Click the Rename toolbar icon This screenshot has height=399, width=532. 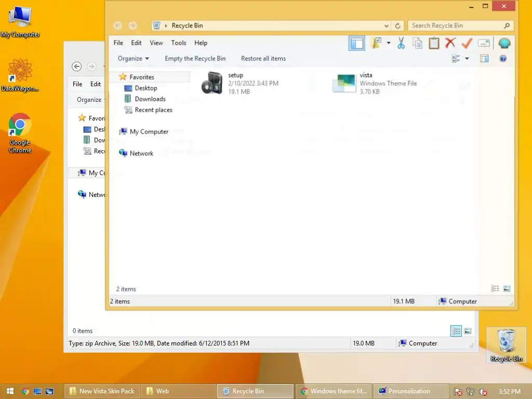[x=484, y=43]
